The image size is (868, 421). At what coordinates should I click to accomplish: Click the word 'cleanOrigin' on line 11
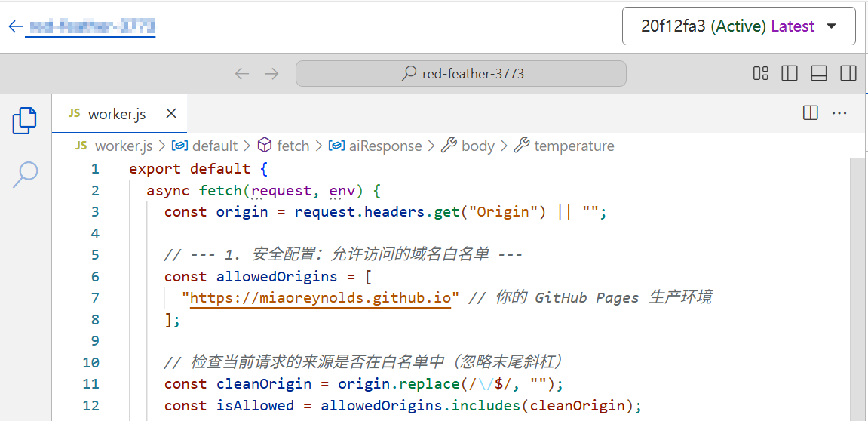tap(263, 384)
